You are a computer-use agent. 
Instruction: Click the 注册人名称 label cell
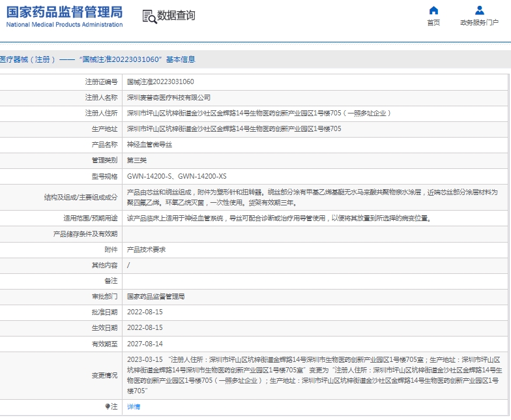click(102, 98)
